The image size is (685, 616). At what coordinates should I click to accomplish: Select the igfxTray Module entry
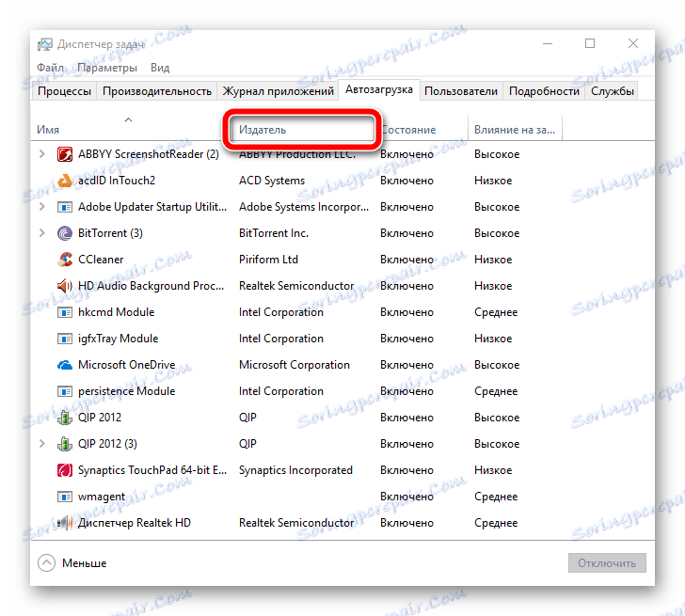click(118, 339)
